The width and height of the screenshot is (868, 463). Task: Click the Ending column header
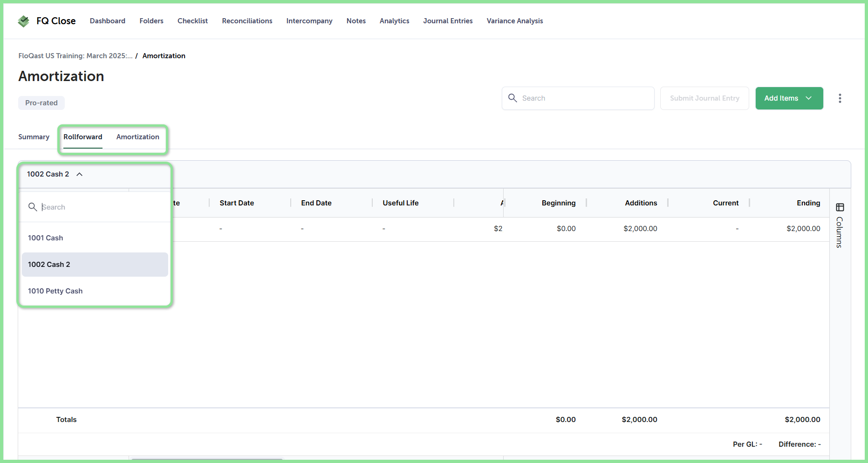click(x=808, y=203)
